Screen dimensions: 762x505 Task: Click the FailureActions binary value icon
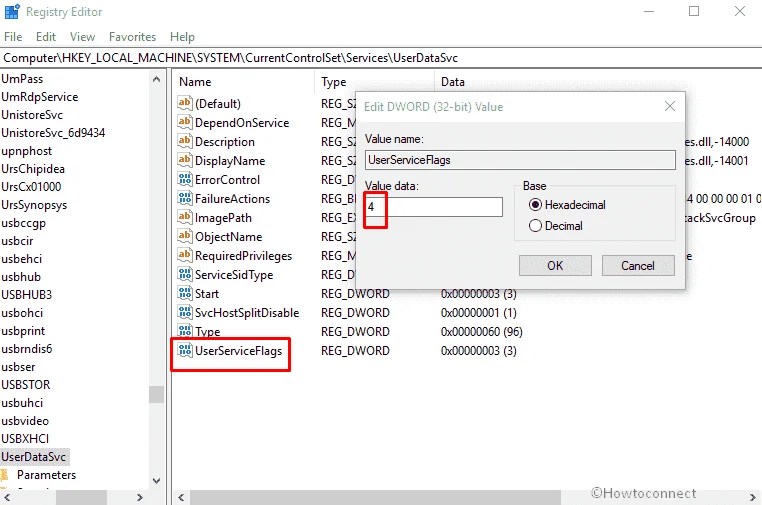click(185, 198)
